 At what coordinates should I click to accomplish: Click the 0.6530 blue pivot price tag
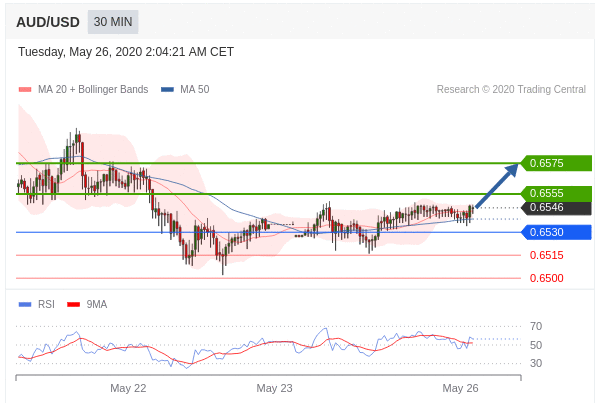[x=557, y=232]
